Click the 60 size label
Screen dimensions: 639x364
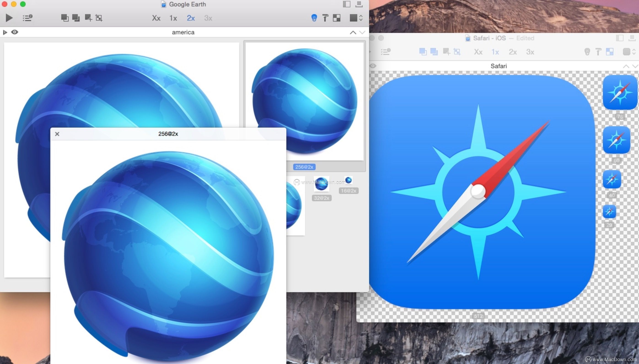point(617,161)
